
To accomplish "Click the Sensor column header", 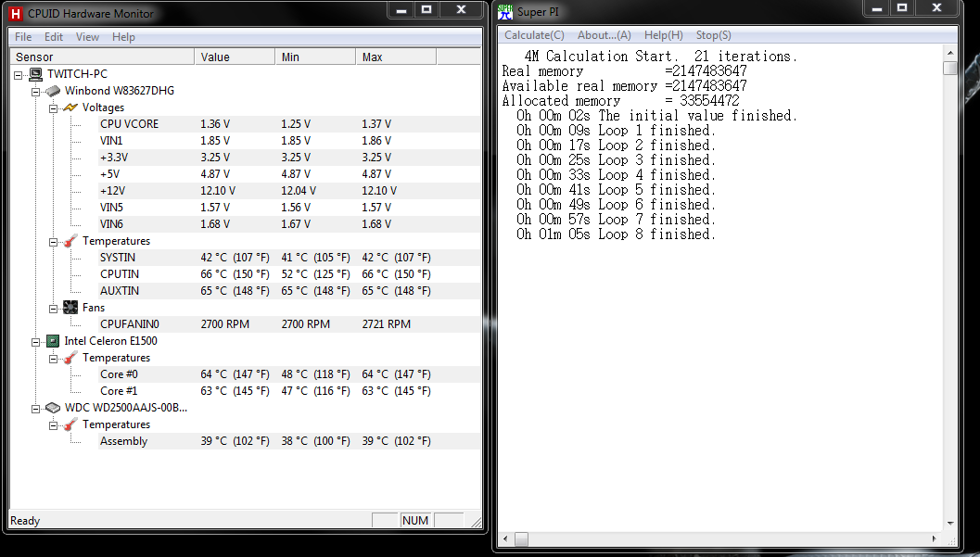I will (103, 57).
